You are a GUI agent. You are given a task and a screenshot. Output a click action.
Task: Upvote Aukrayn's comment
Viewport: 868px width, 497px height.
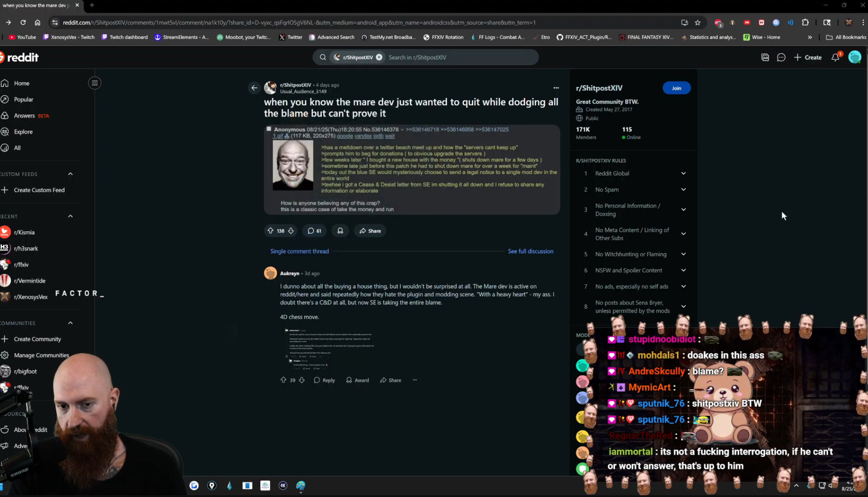pos(283,380)
